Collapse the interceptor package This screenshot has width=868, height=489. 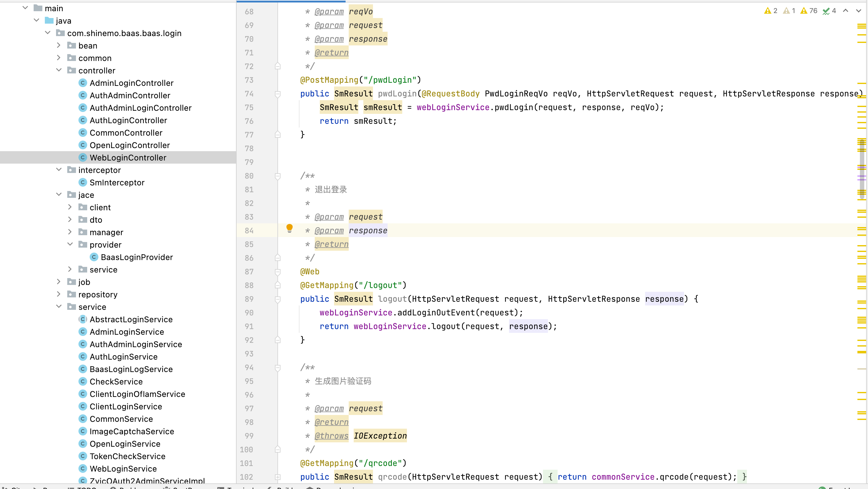[x=59, y=170]
